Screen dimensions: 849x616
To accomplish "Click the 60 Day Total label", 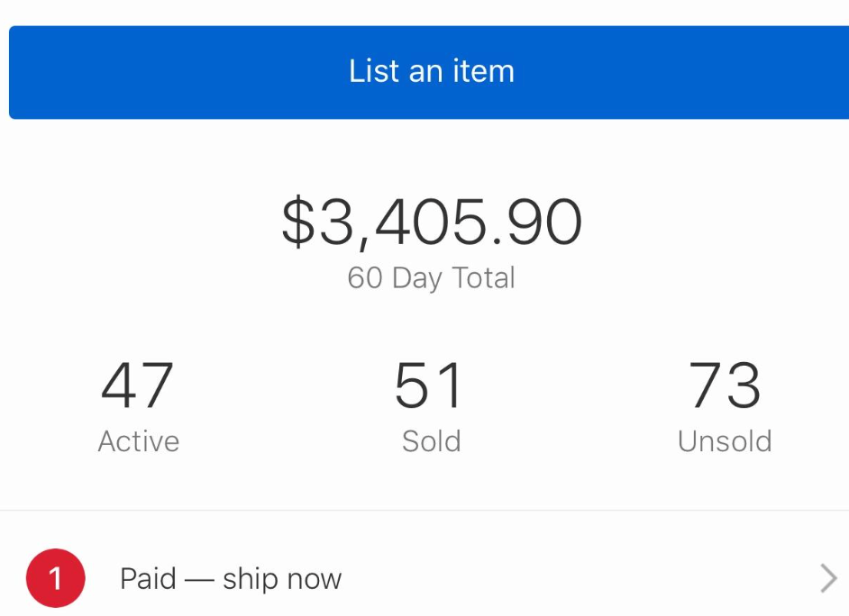I will click(431, 278).
